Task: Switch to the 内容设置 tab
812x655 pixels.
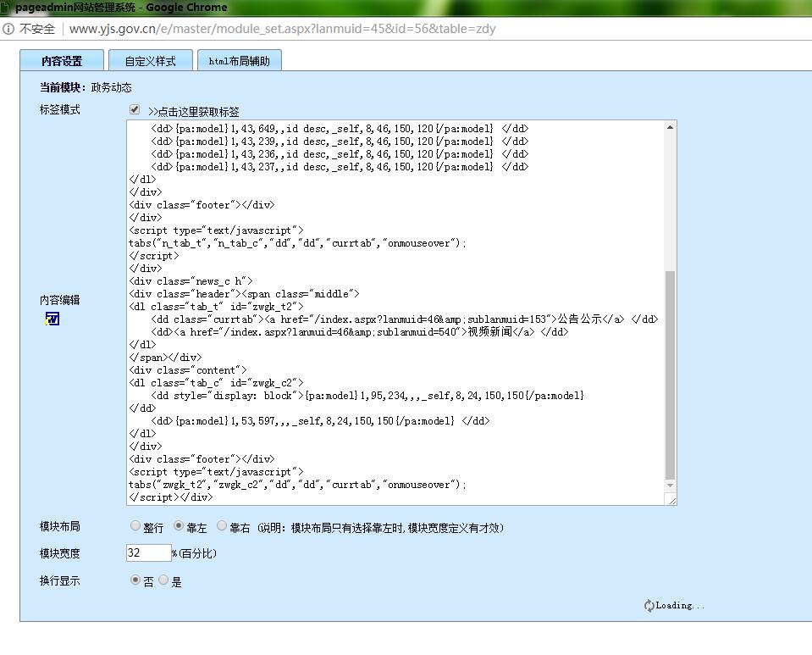Action: 62,61
